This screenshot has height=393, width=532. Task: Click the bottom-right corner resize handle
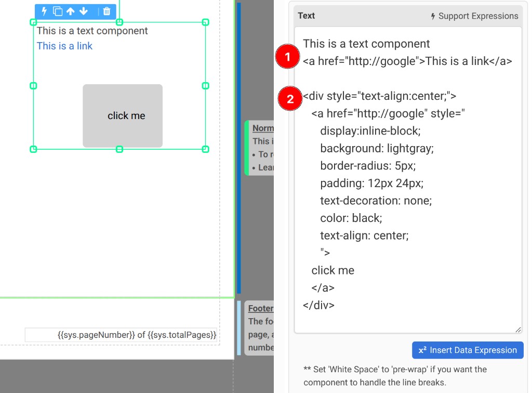[x=205, y=149]
